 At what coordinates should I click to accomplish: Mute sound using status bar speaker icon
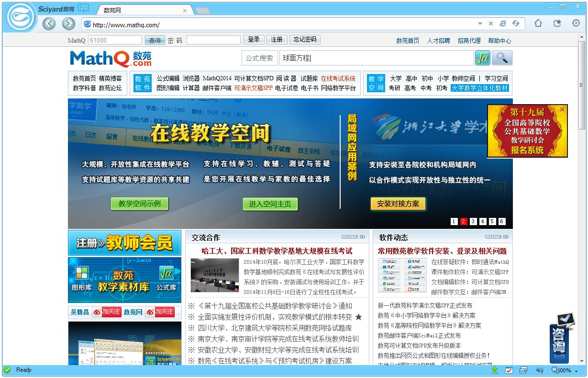(x=539, y=370)
